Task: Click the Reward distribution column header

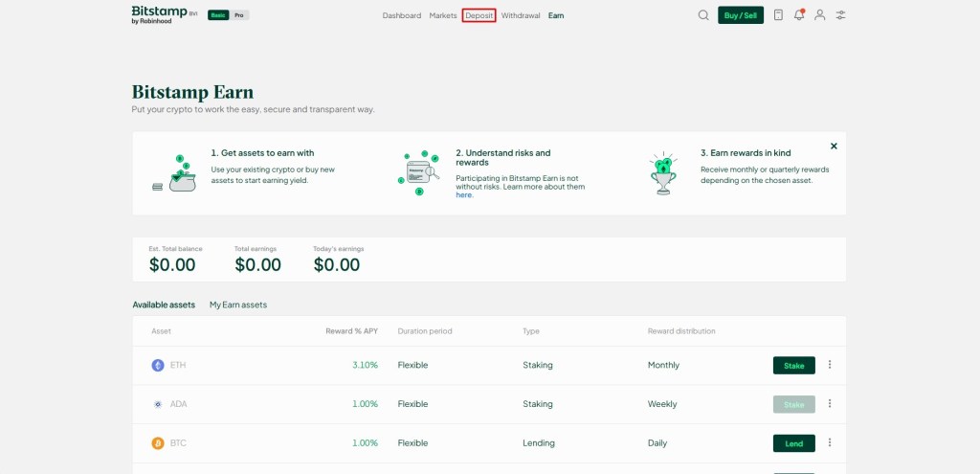Action: pyautogui.click(x=681, y=331)
